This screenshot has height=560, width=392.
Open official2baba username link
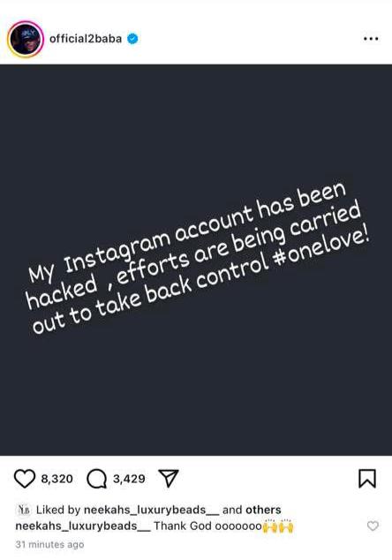86,39
